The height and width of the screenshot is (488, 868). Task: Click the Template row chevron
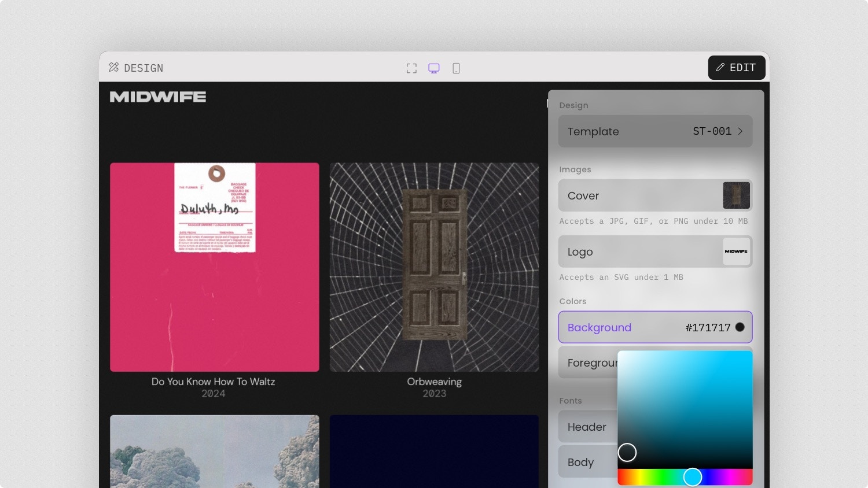pos(740,131)
